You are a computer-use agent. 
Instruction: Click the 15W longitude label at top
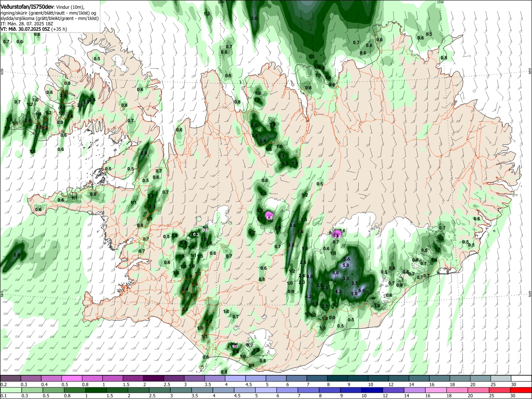point(440,2)
